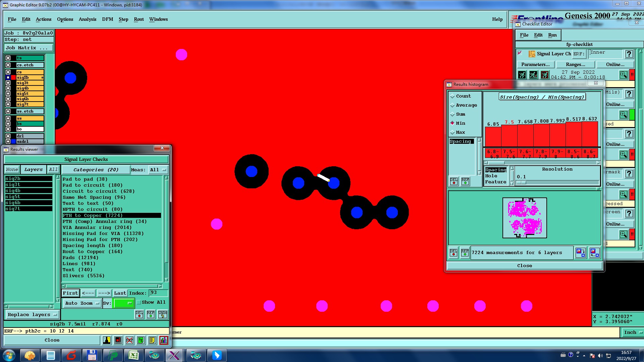The width and height of the screenshot is (644, 362).
Task: Toggle the sig2b layer selection box
Action: point(8,77)
